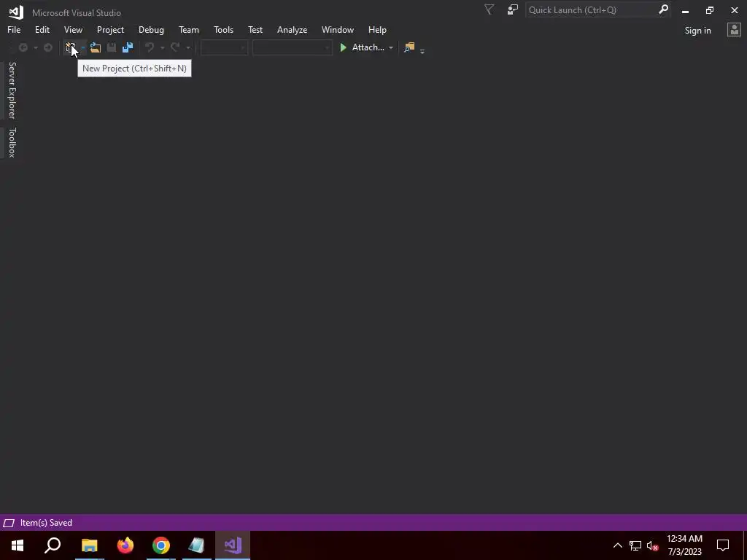Show hidden system tray icons
This screenshot has width=747, height=560.
[617, 545]
